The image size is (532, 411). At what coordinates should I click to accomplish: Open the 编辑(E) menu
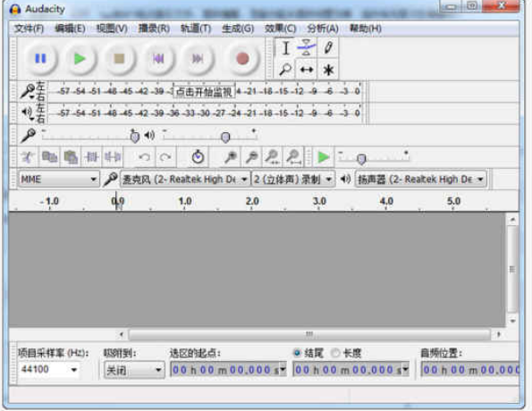pos(71,29)
